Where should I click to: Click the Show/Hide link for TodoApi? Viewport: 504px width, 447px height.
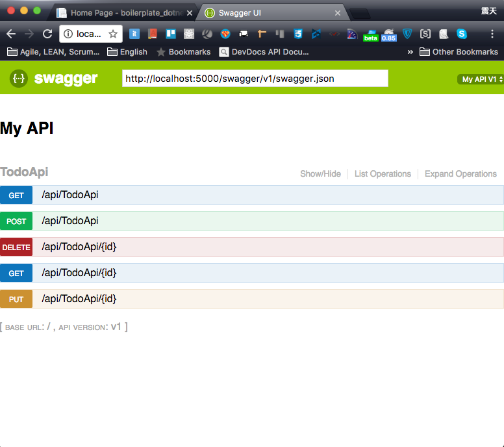pos(320,174)
